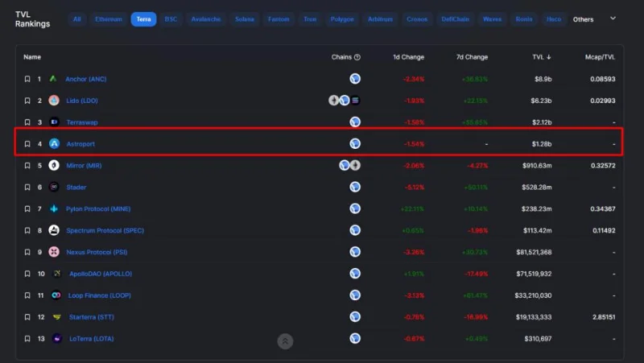Click the Anchor protocol logo icon
644x363 pixels.
click(53, 78)
